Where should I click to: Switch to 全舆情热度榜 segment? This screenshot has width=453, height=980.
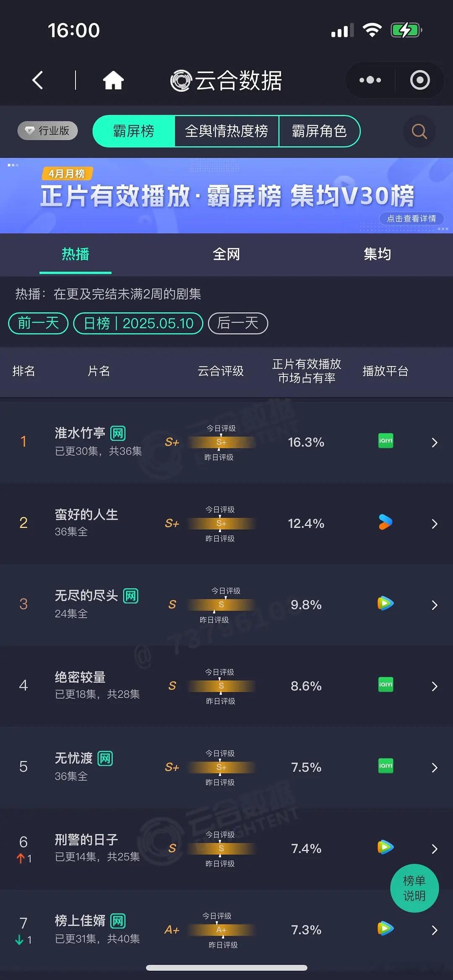tap(226, 131)
